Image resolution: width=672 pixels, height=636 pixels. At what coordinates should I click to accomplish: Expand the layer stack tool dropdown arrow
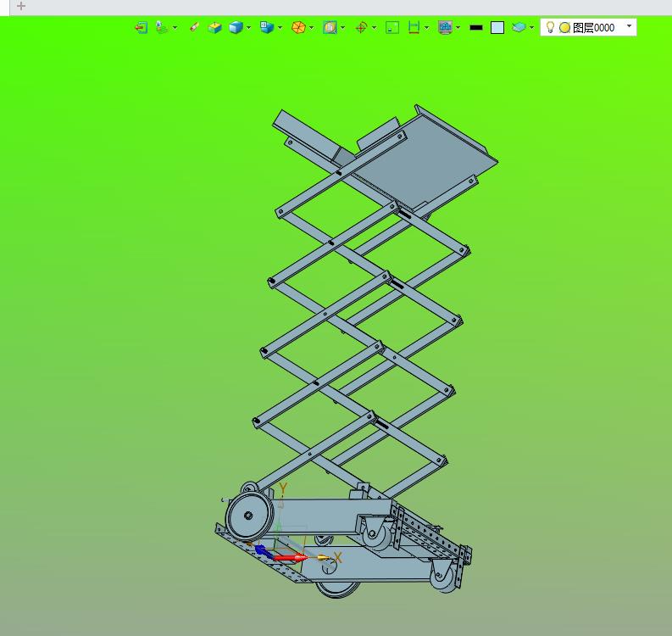click(x=175, y=27)
